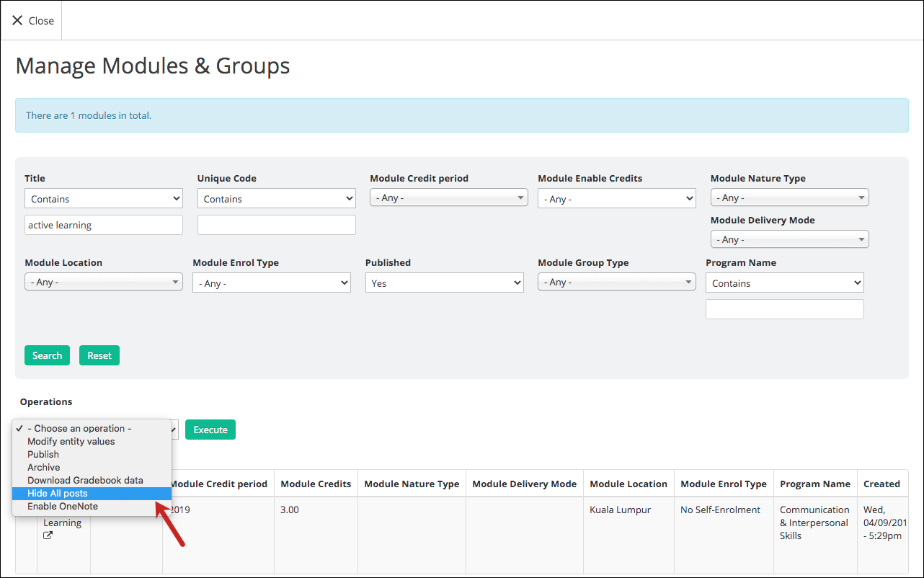Click the Program Name text field

point(785,309)
